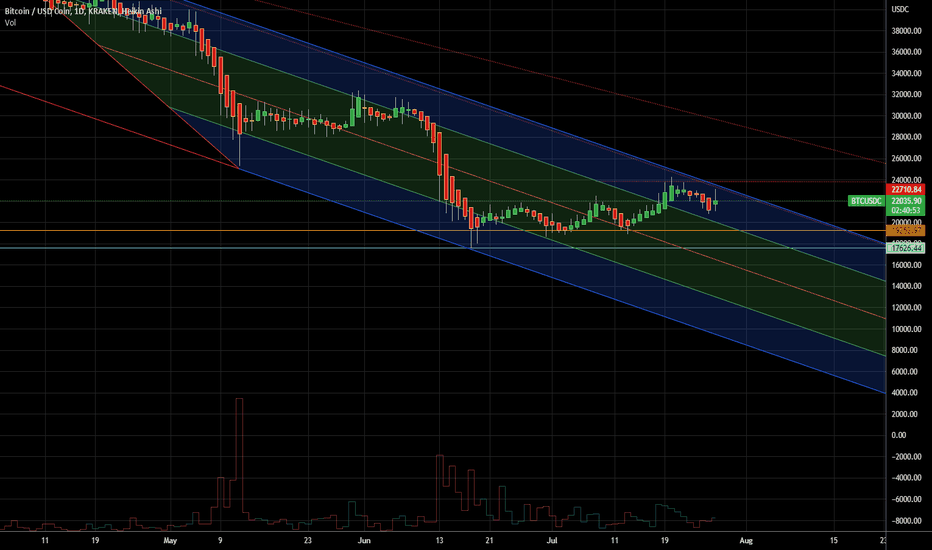932x550 pixels.
Task: Select the 14000.00 axis value
Action: [906, 287]
